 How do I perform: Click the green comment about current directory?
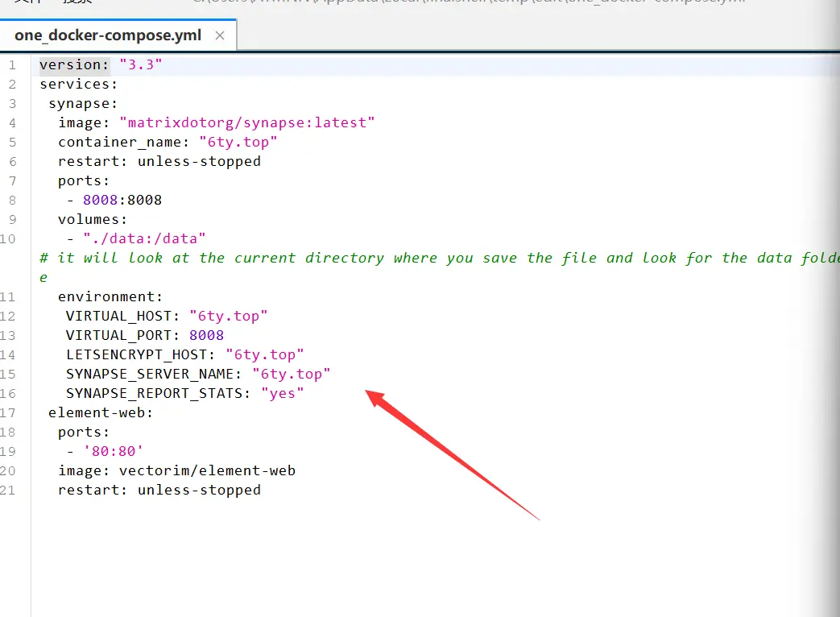439,267
